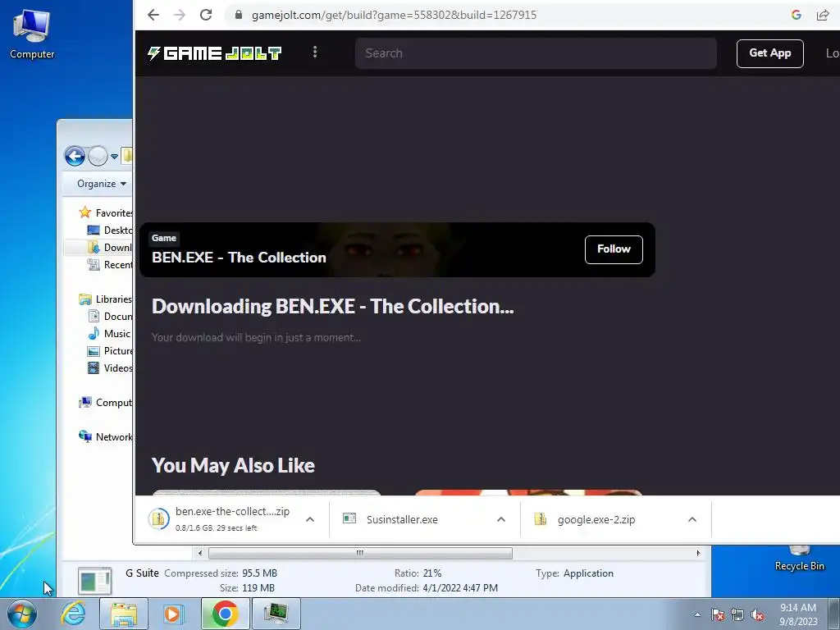Expand options for Susinstaller.exe download
Image resolution: width=840 pixels, height=630 pixels.
[501, 519]
